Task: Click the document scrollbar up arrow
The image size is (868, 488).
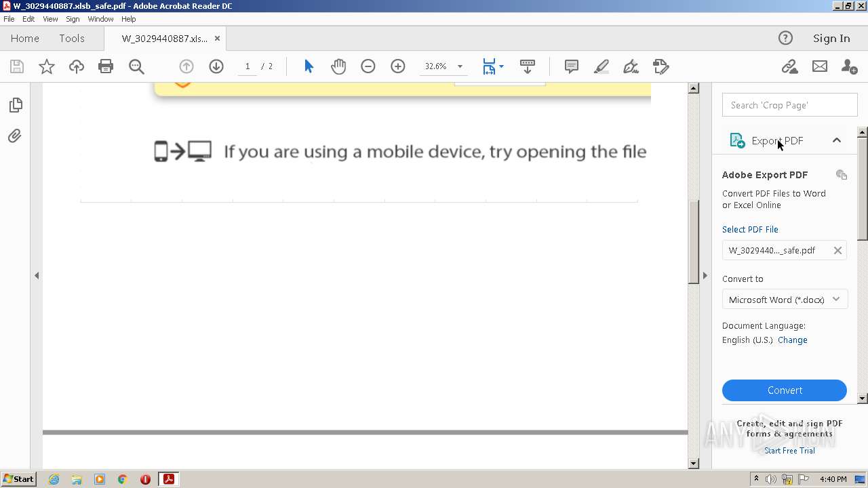Action: pyautogui.click(x=693, y=88)
